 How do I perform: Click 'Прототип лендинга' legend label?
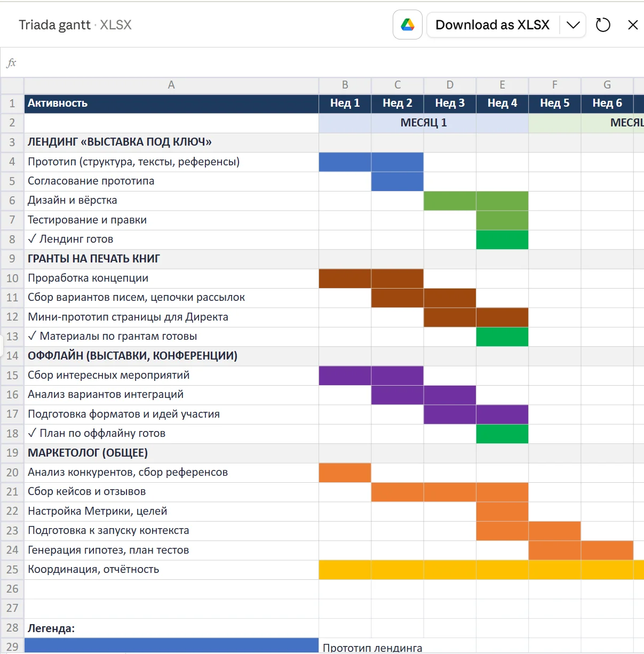[x=372, y=648]
